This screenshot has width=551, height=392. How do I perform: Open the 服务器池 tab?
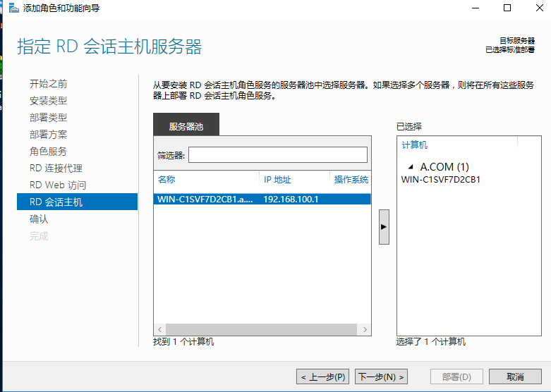point(186,124)
